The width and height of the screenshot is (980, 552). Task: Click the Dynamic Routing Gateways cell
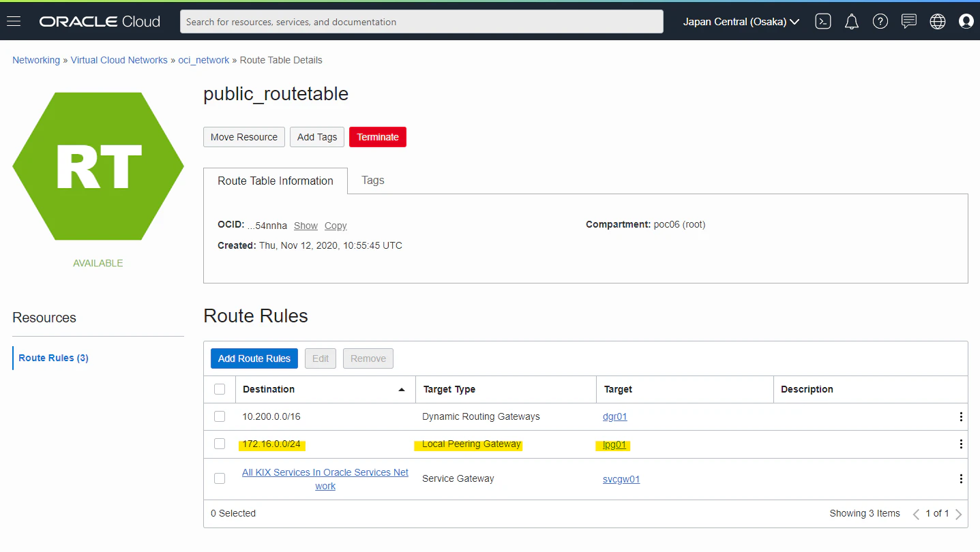481,416
